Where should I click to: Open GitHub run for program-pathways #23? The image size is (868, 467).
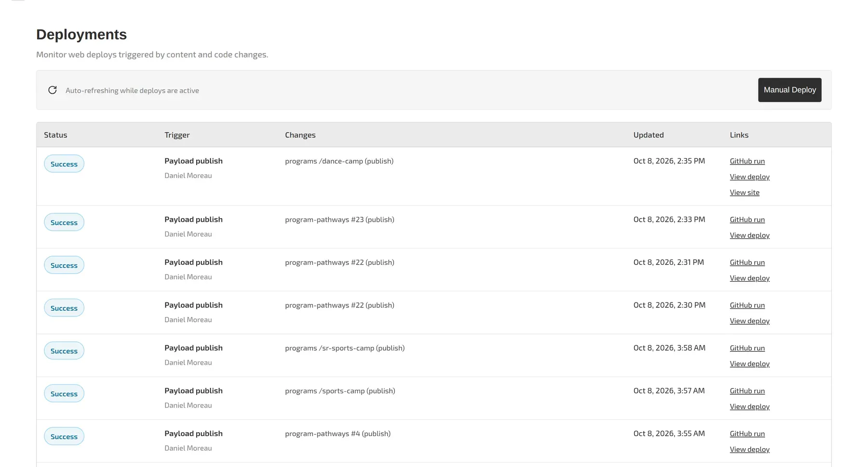pos(747,220)
